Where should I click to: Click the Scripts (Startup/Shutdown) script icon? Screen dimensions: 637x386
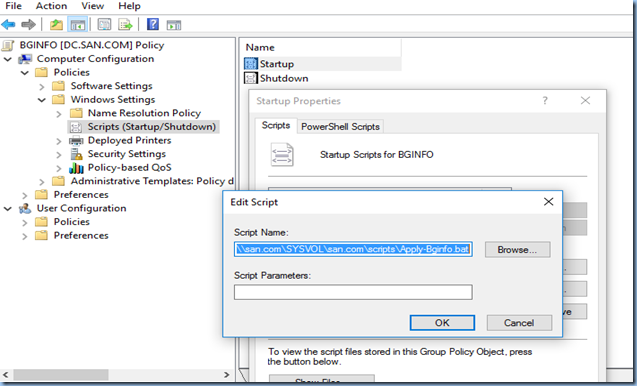pyautogui.click(x=76, y=127)
